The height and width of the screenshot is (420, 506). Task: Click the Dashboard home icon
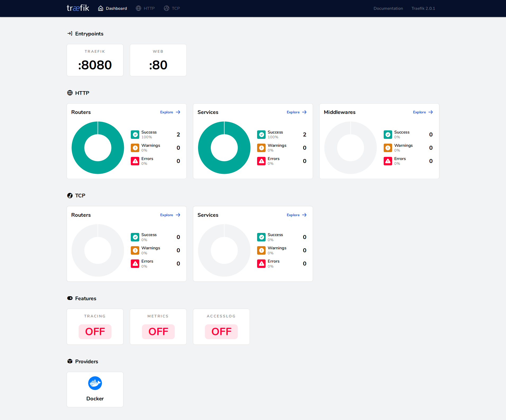pyautogui.click(x=101, y=8)
